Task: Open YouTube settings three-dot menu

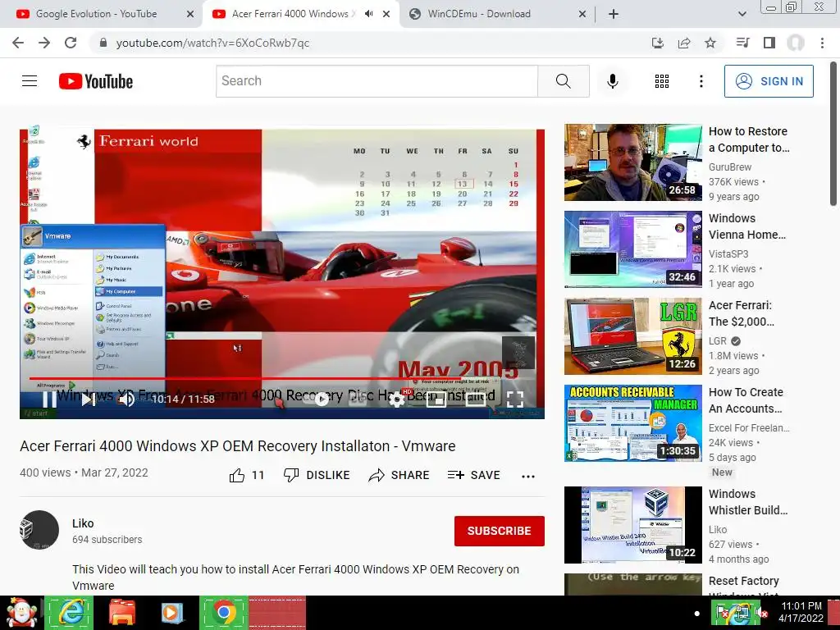Action: point(701,81)
